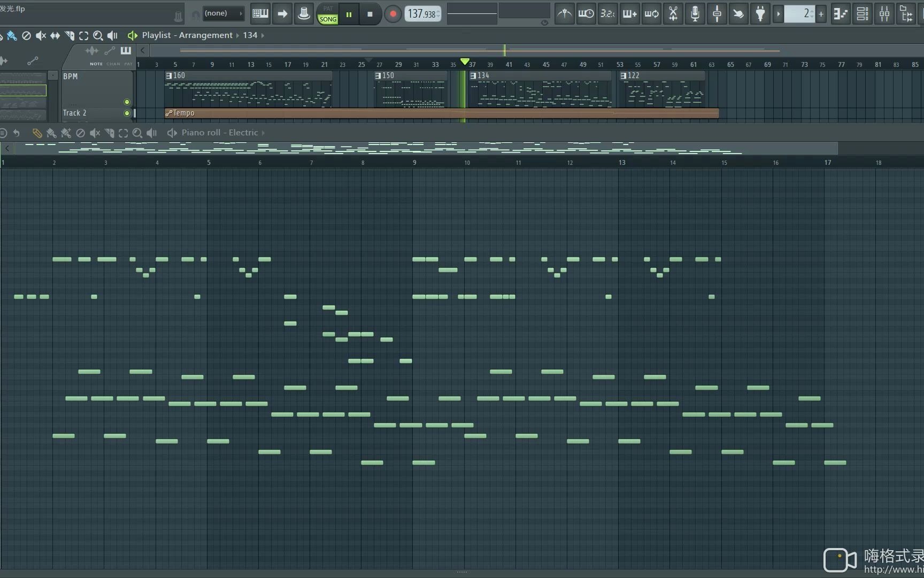Select the 150 pattern clip
924x578 pixels.
410,90
